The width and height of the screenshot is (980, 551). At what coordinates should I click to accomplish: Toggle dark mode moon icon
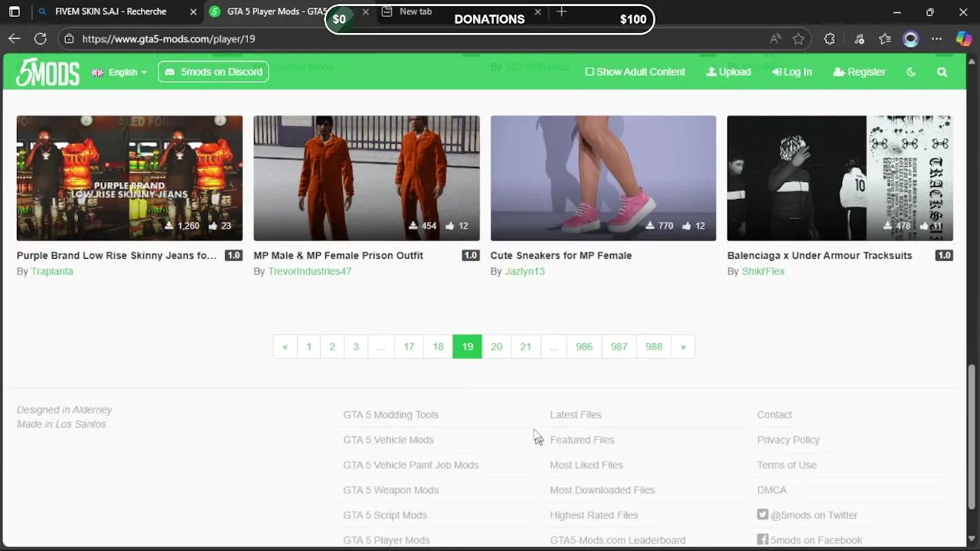click(911, 72)
